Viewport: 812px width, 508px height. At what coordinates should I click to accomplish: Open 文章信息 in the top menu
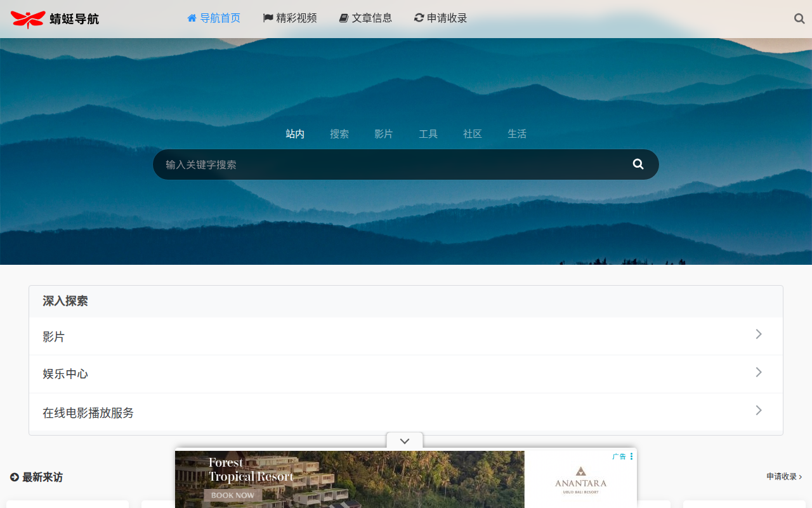(365, 18)
